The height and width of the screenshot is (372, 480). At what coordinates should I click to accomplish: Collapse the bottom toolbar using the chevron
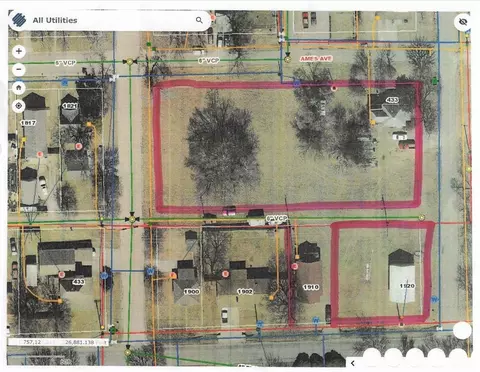[352, 363]
